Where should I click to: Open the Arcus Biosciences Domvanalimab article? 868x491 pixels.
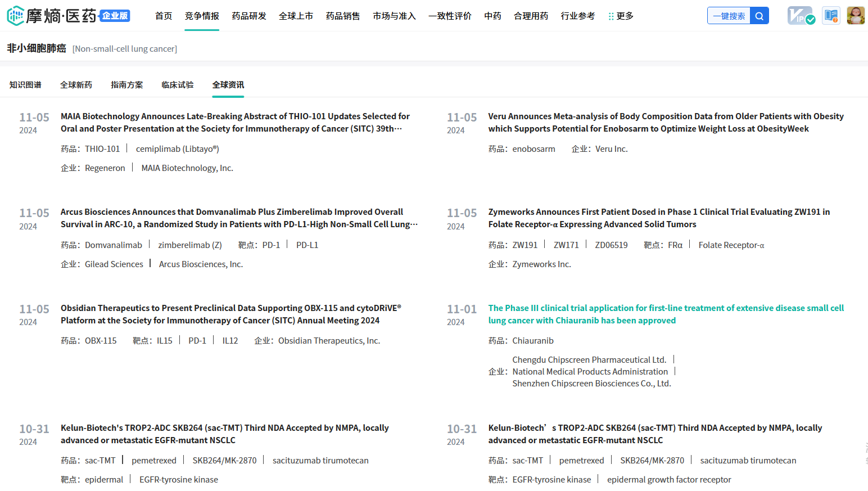tap(239, 218)
